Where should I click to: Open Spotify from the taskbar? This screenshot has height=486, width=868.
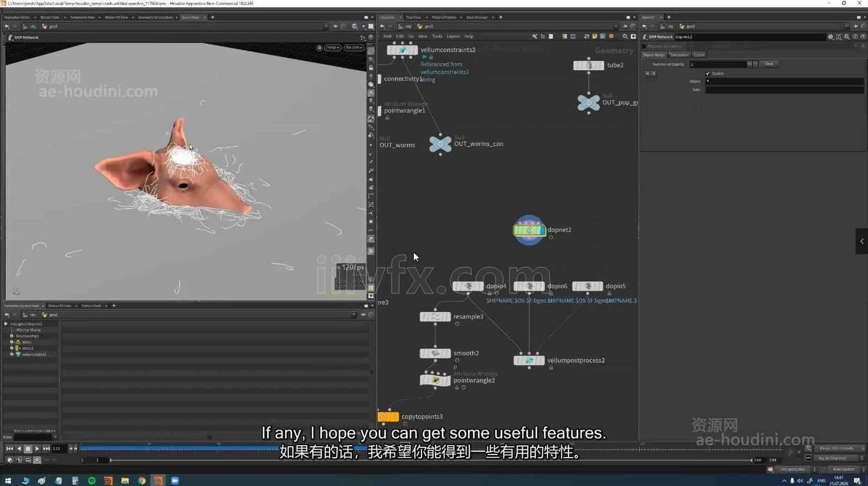click(x=91, y=481)
